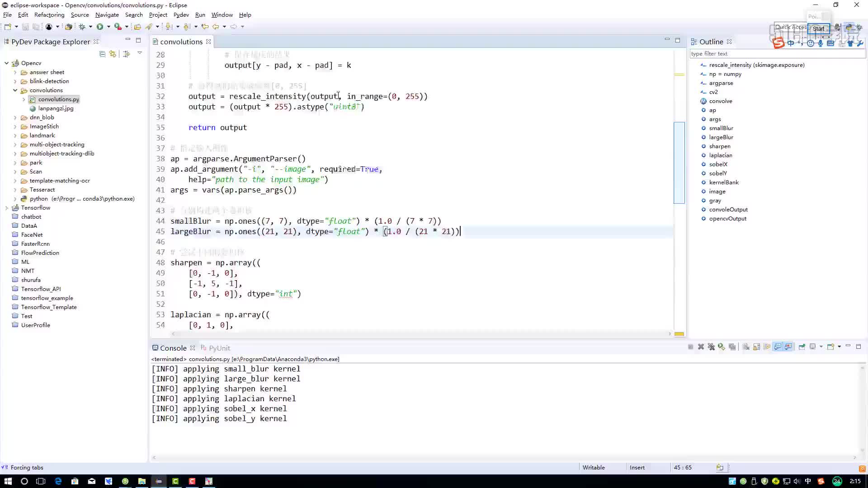The image size is (868, 488).
Task: Jump to Previous Annotation arrow icon
Action: 187,27
